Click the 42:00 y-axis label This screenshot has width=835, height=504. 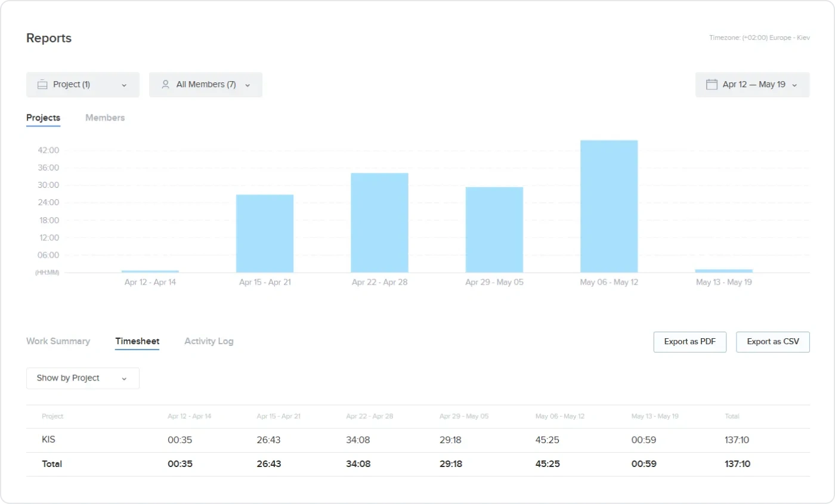(49, 150)
